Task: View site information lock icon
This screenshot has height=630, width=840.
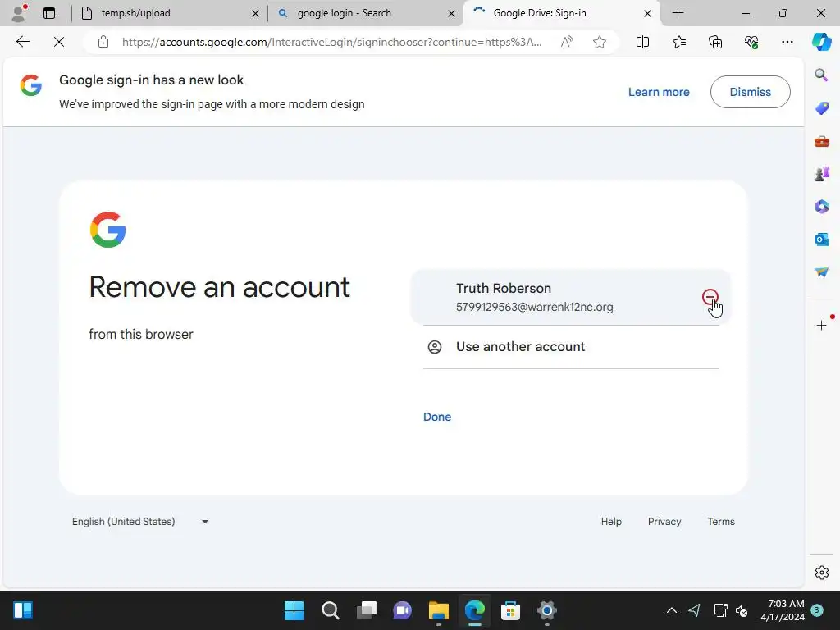Action: (103, 42)
